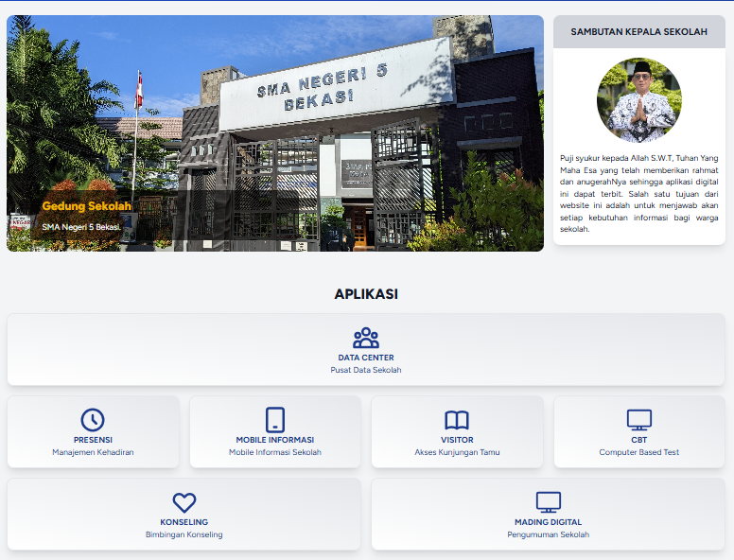Click the Visitor open-book icon

coord(457,420)
